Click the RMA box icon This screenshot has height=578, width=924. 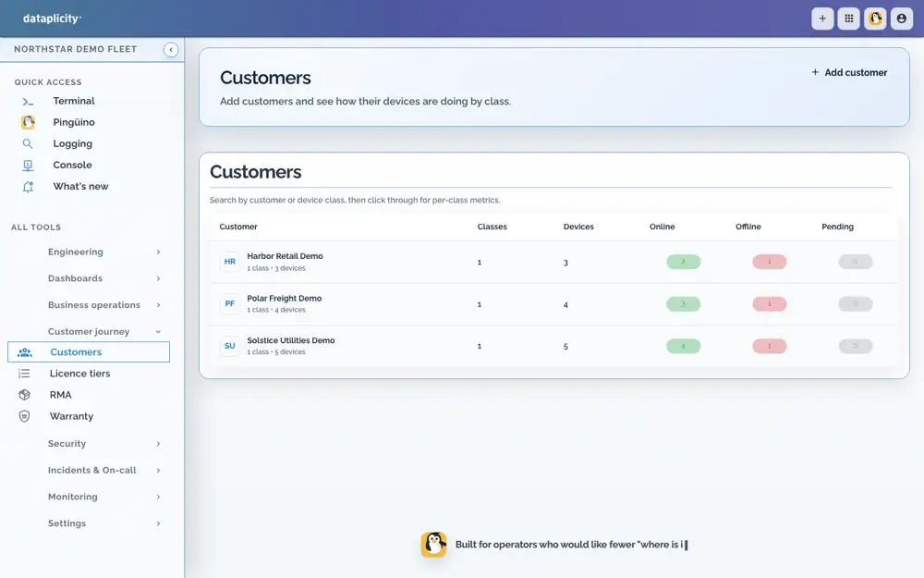pos(24,395)
